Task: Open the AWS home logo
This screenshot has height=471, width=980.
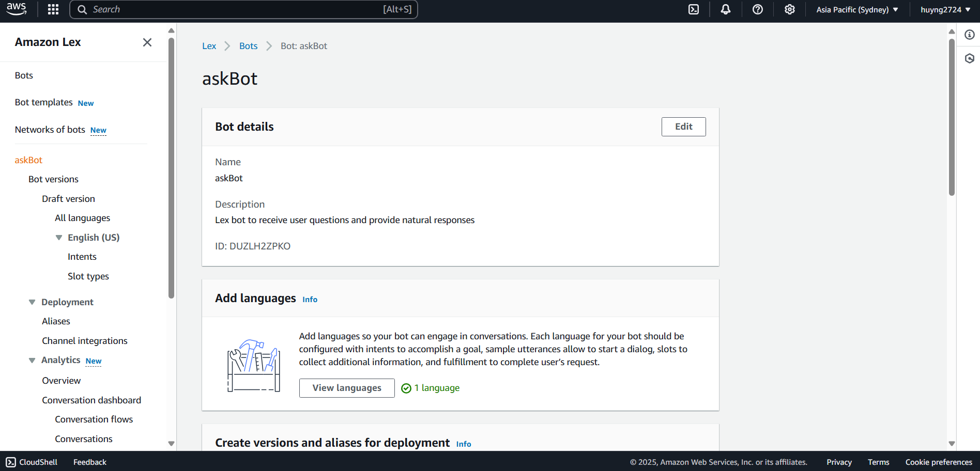Action: tap(17, 9)
